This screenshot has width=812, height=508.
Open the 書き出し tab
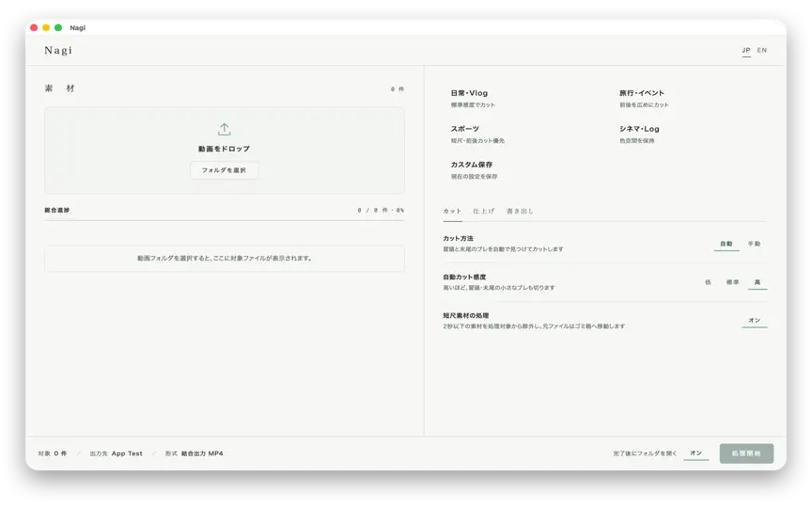(520, 212)
